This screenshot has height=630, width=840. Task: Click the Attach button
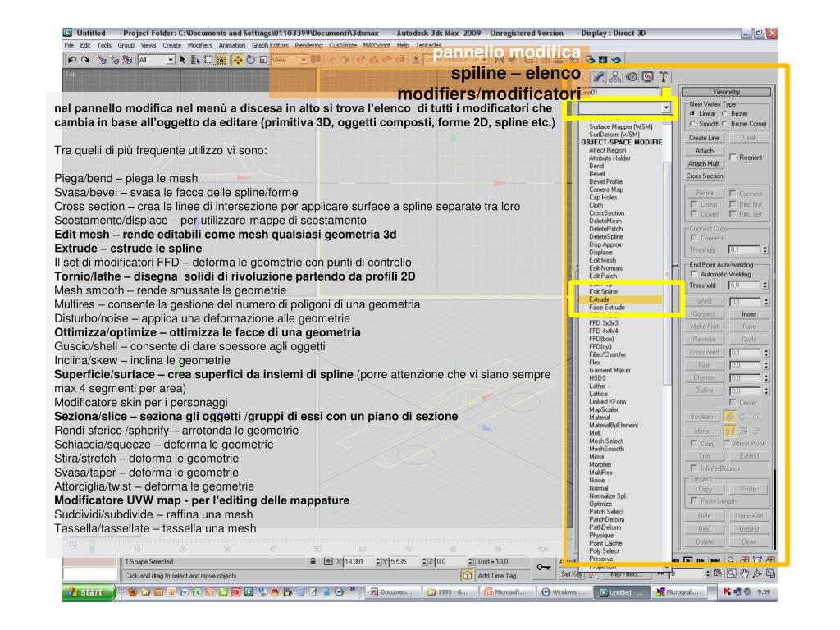pos(704,151)
